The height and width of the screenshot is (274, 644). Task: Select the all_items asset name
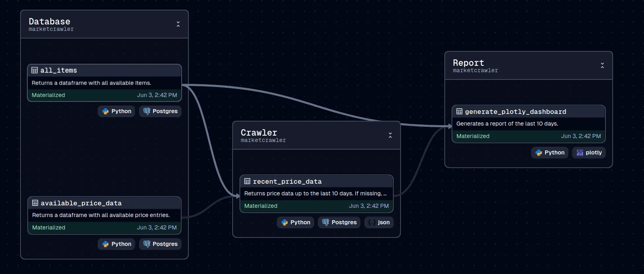[x=59, y=70]
